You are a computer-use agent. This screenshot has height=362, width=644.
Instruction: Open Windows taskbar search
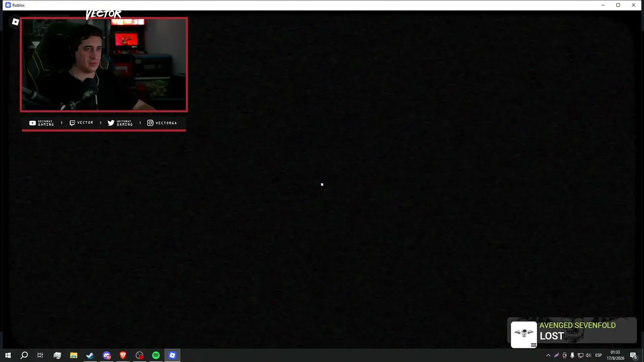pyautogui.click(x=24, y=355)
